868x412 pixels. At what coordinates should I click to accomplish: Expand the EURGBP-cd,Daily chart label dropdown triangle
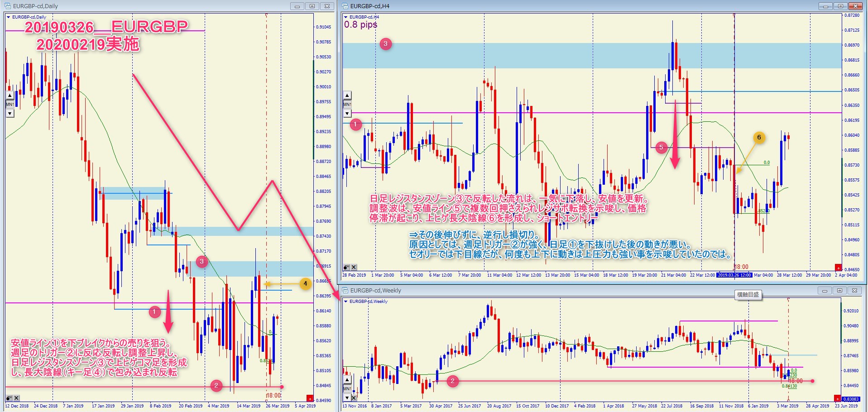coord(8,17)
